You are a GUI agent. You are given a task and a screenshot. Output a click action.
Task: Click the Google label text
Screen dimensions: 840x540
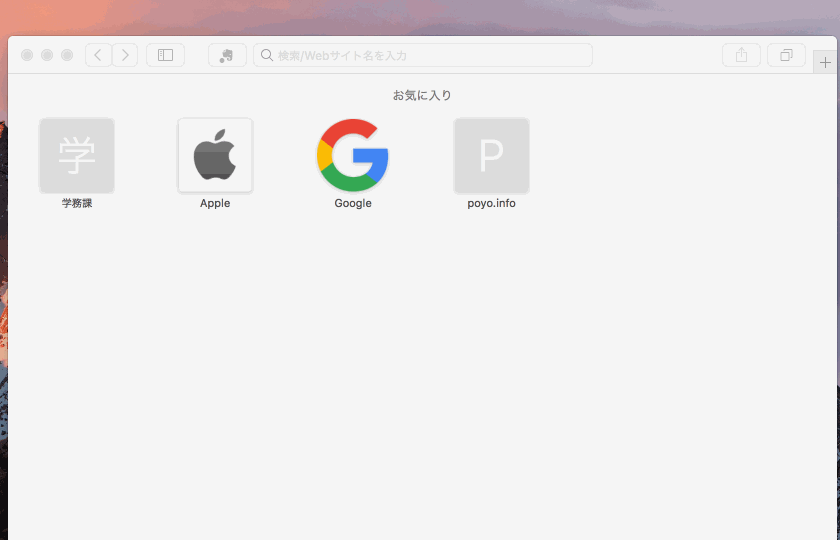[x=353, y=204]
